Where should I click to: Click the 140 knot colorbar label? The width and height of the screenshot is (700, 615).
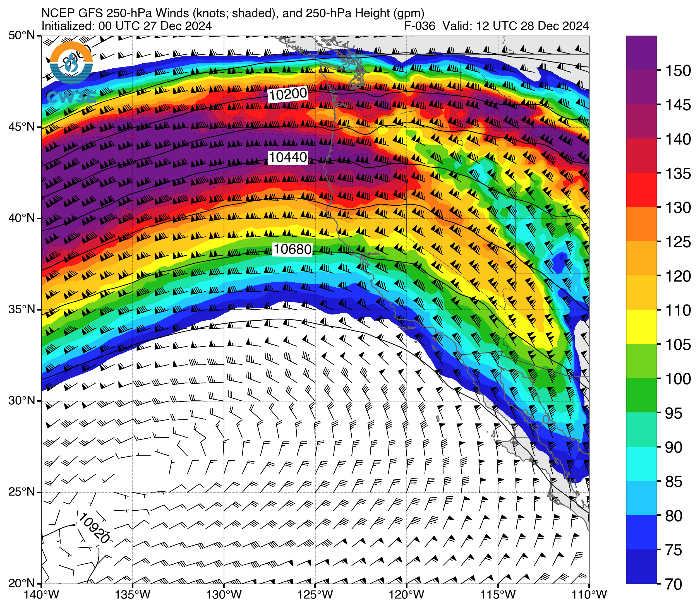tap(678, 139)
